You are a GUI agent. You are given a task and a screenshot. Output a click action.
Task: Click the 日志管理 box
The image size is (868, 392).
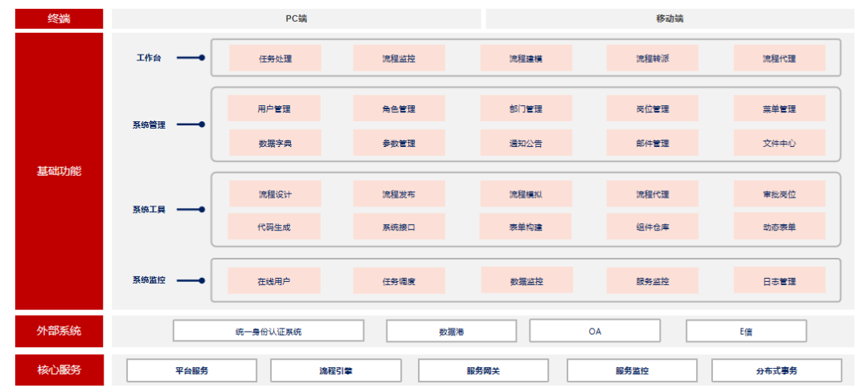[x=780, y=280]
